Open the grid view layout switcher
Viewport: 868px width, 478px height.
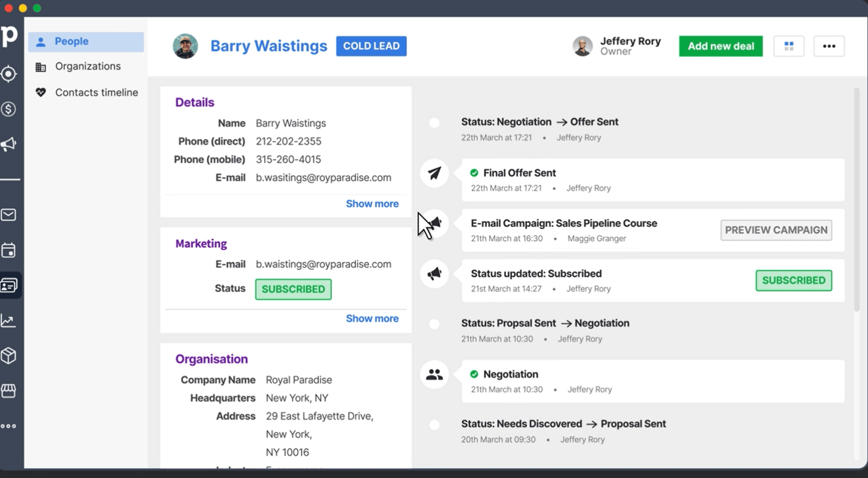click(x=789, y=46)
